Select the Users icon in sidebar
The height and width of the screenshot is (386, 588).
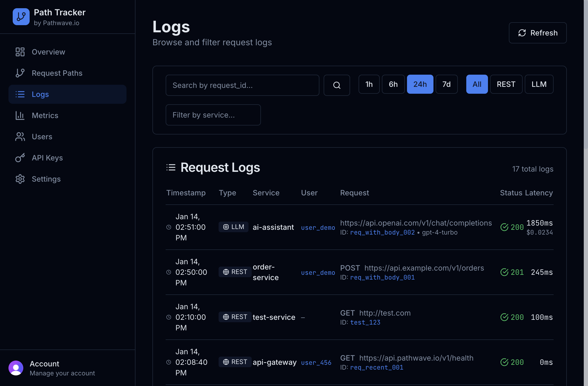20,137
